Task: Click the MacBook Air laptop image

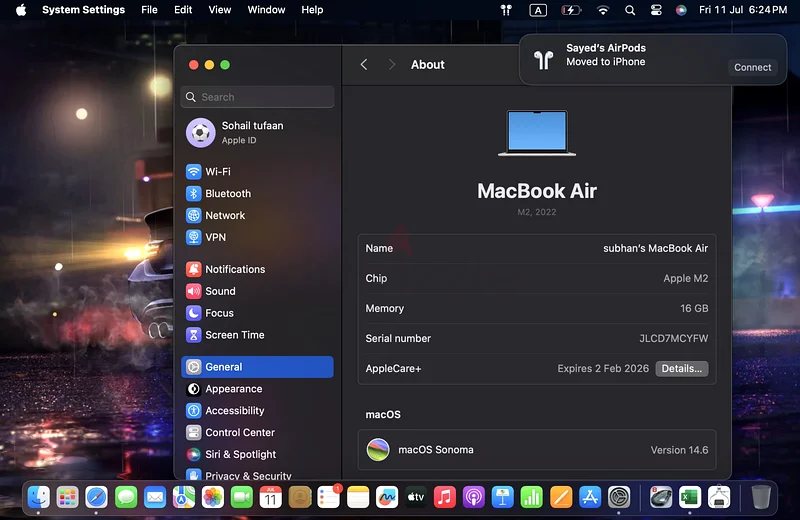Action: (537, 133)
